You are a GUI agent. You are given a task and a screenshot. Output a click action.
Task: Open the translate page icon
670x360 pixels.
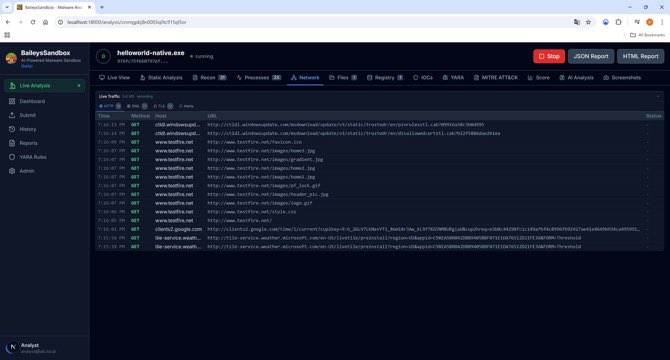[577, 22]
